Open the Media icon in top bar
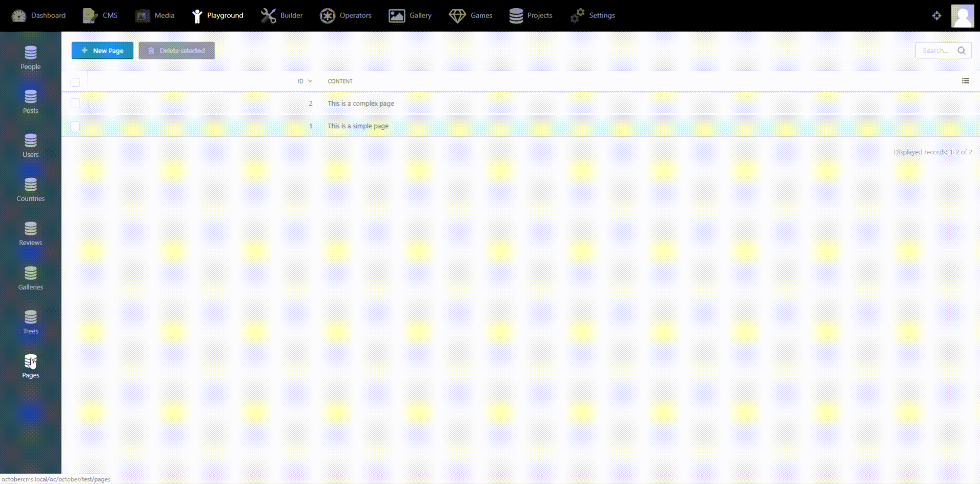980x484 pixels. (142, 16)
